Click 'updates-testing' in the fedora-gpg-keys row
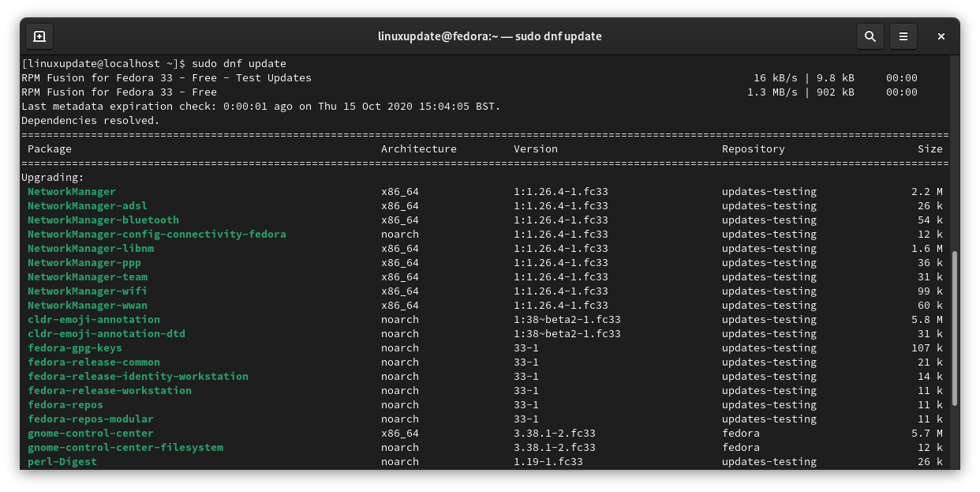 click(769, 347)
